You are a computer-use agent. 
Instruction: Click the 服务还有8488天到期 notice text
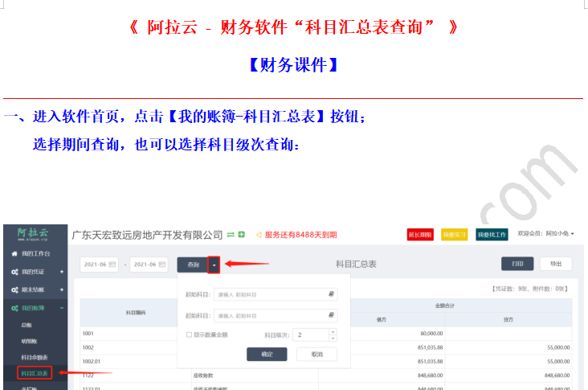point(300,235)
